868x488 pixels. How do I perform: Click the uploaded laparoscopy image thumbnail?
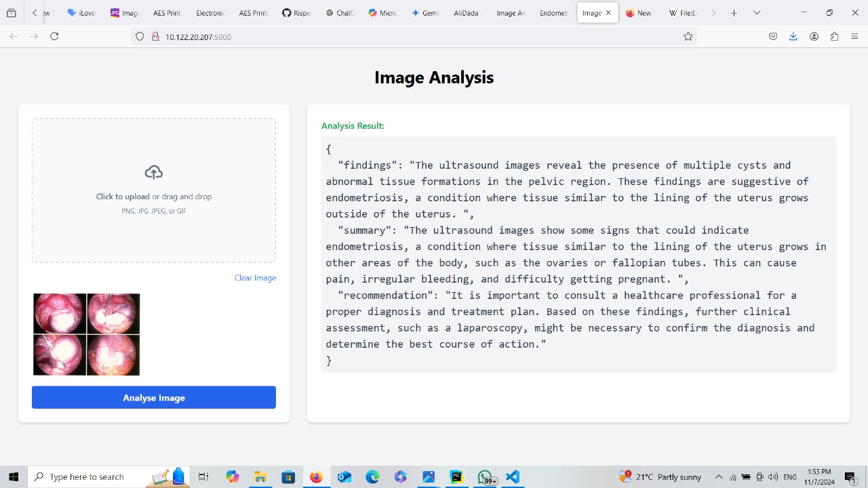pos(86,334)
